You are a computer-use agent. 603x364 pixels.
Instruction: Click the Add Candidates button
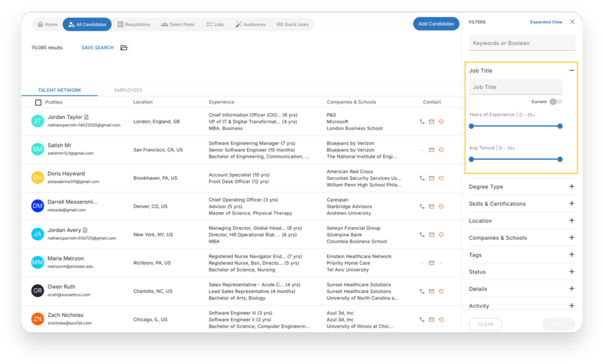(436, 24)
